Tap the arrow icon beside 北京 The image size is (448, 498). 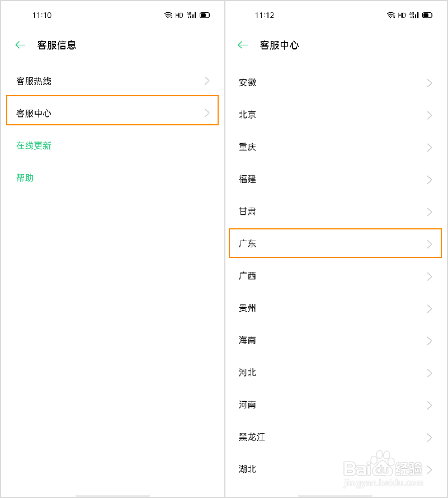tap(430, 115)
